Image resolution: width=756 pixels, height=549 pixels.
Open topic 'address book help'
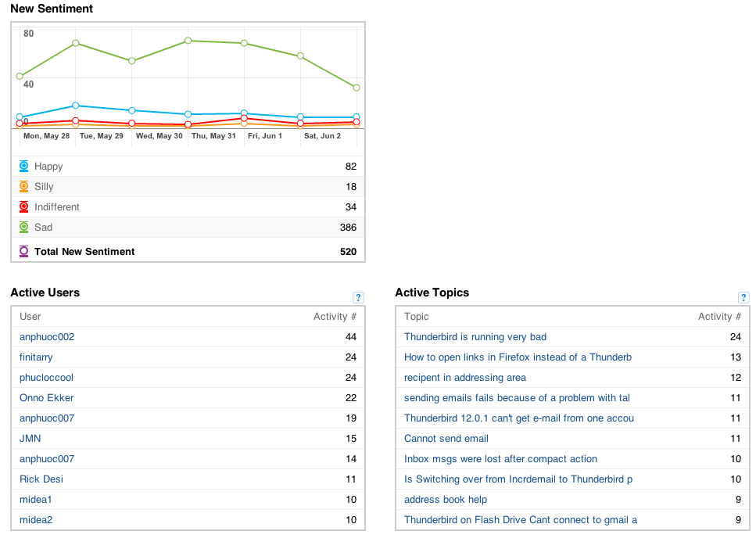point(446,500)
